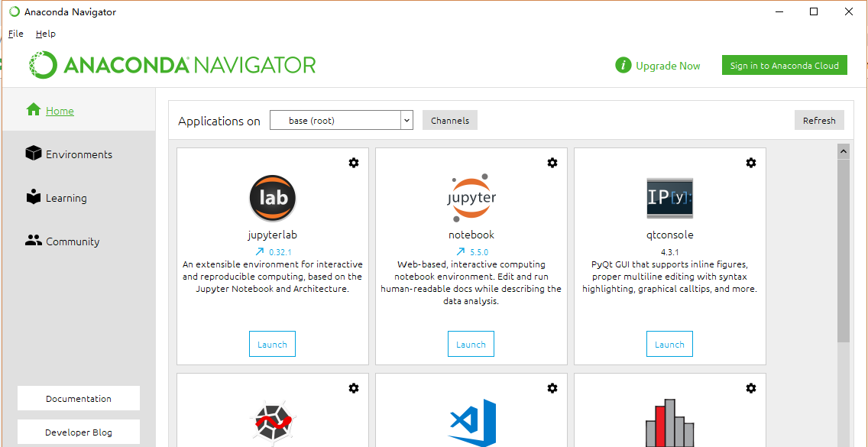Switch to the Community tab
The width and height of the screenshot is (868, 447).
coord(79,241)
